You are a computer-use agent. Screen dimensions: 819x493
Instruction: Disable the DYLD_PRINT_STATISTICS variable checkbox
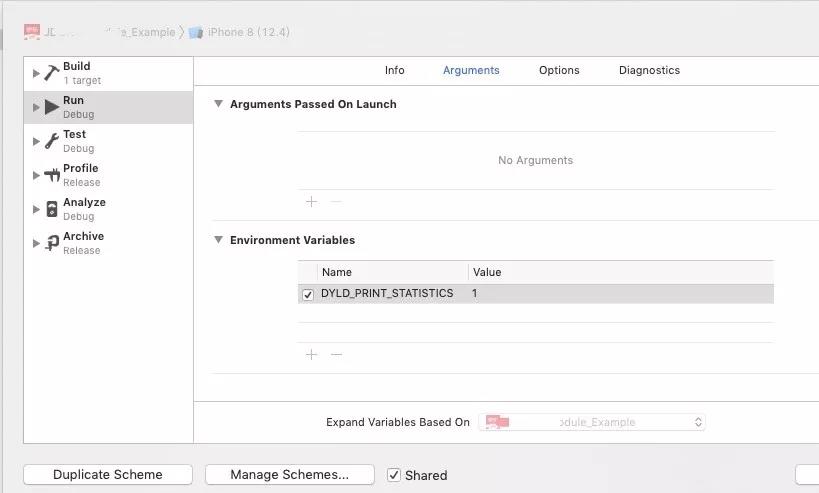(x=308, y=295)
